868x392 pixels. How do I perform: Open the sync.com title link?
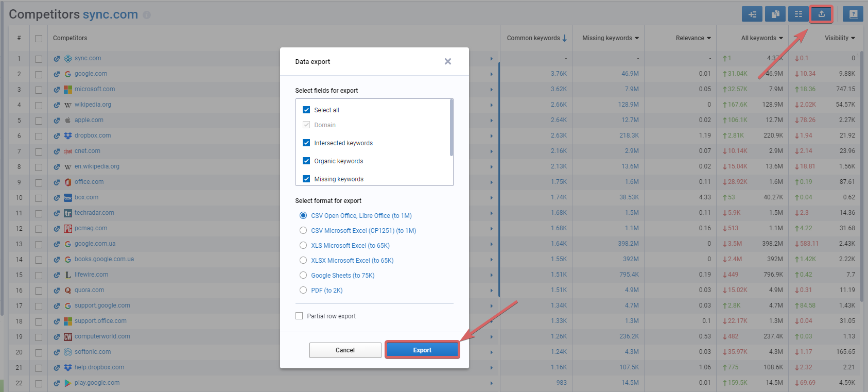[x=110, y=14]
